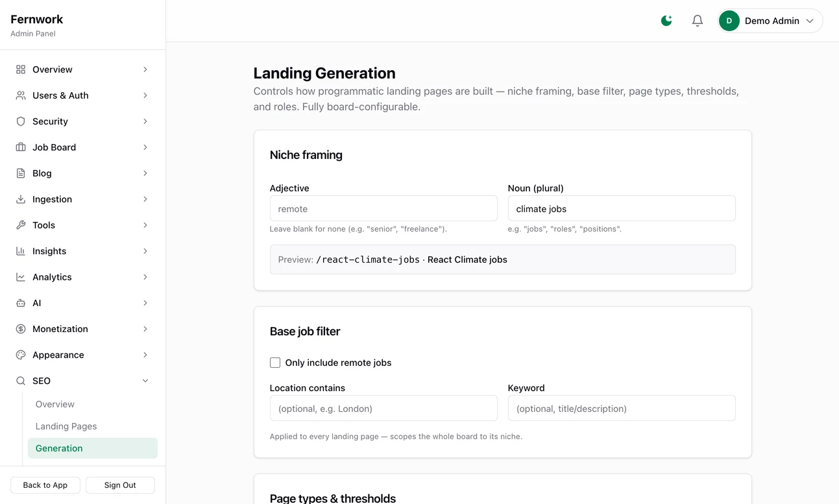This screenshot has width=839, height=504.
Task: Open the Ingestion menu item
Action: click(82, 199)
